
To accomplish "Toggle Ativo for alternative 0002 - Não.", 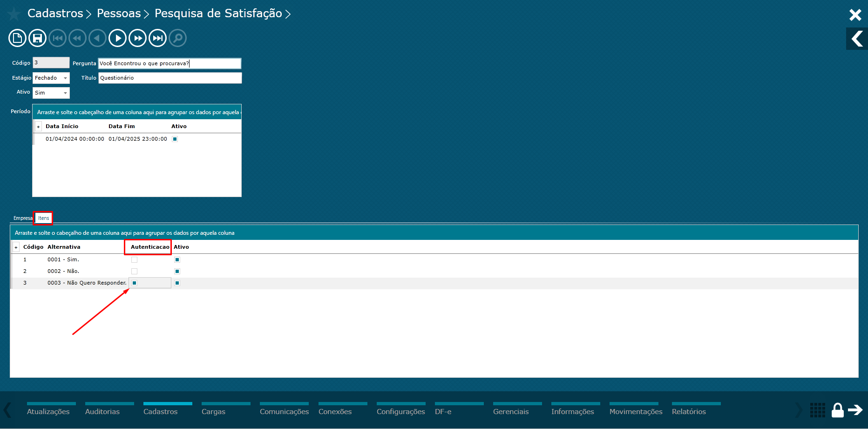I will click(177, 272).
